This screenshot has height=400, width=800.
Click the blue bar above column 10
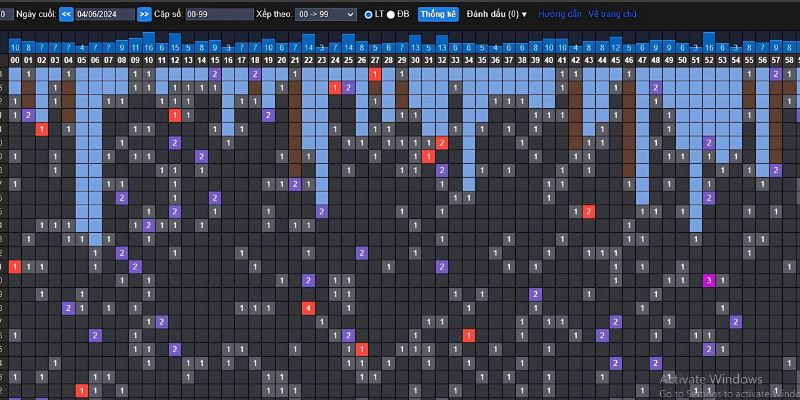pyautogui.click(x=148, y=42)
